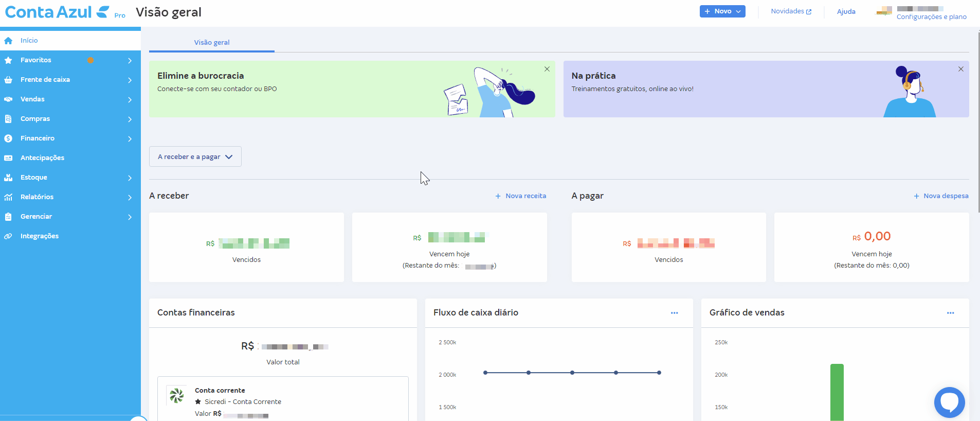Select the Visão geral tab
The width and height of the screenshot is (980, 421).
(x=212, y=43)
